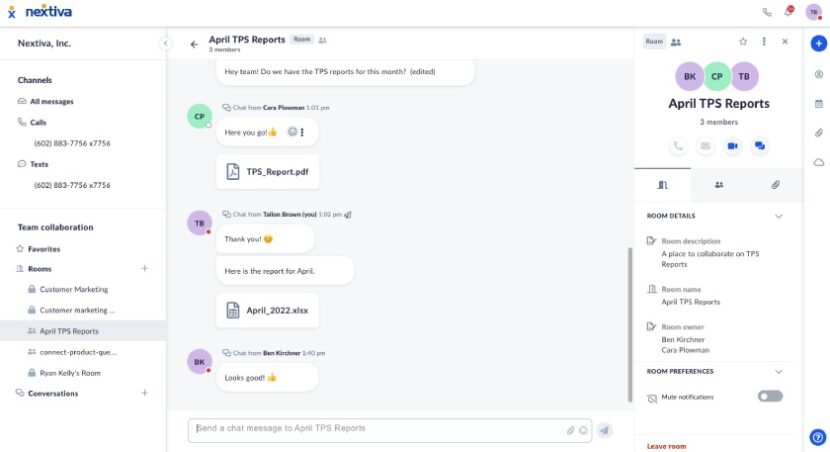Open the chat icon in room panel

(x=760, y=146)
